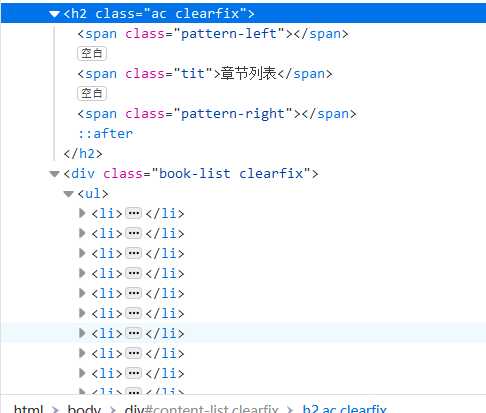Click first 空白 whitespace badge
Screen dimensions: 486x413
92,53
